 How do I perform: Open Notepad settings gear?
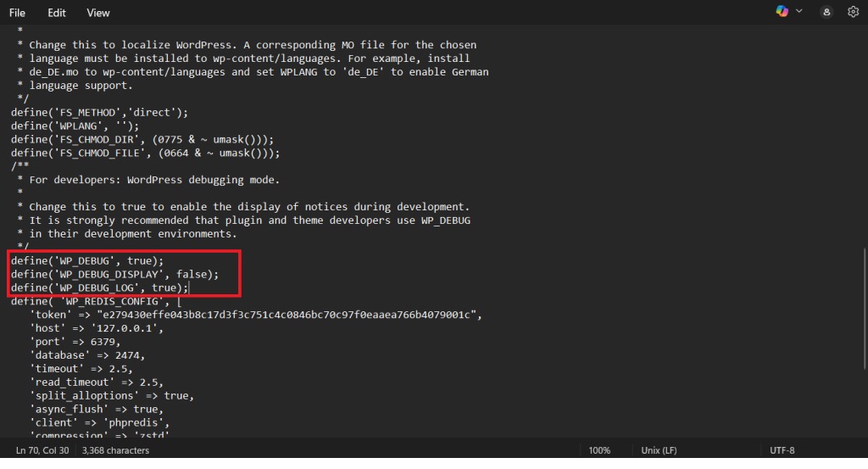(x=853, y=12)
